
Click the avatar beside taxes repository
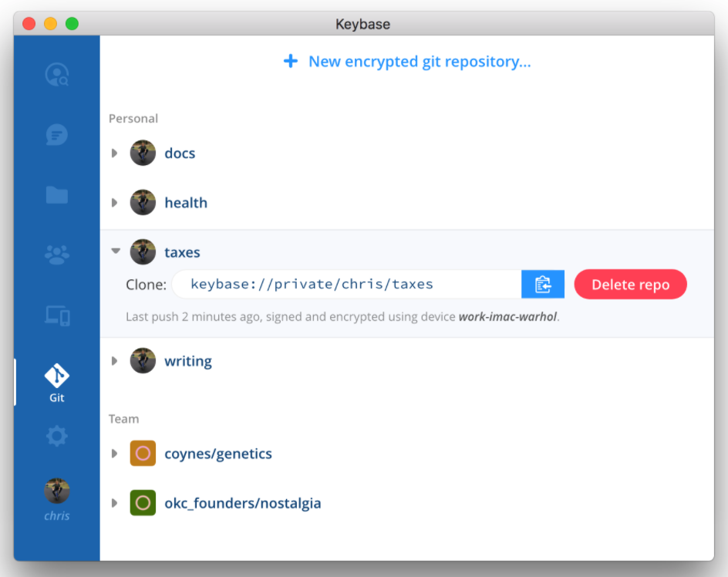pos(143,251)
